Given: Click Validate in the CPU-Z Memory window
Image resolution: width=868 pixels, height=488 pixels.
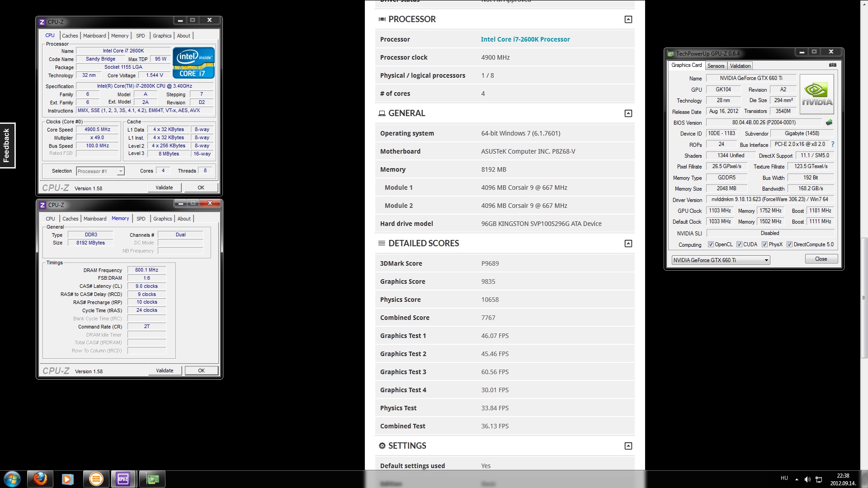Looking at the screenshot, I should click(165, 371).
